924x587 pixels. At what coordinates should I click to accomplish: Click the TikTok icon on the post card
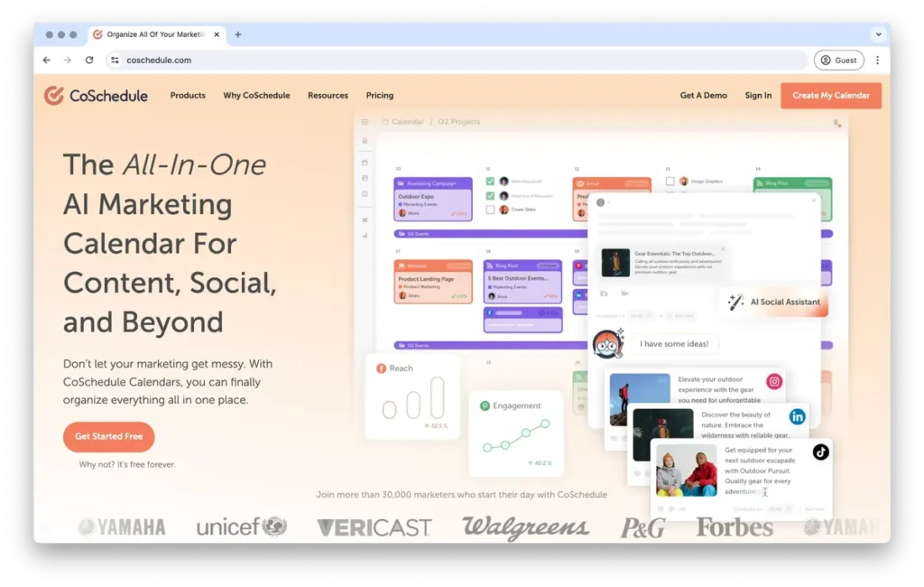(x=821, y=452)
